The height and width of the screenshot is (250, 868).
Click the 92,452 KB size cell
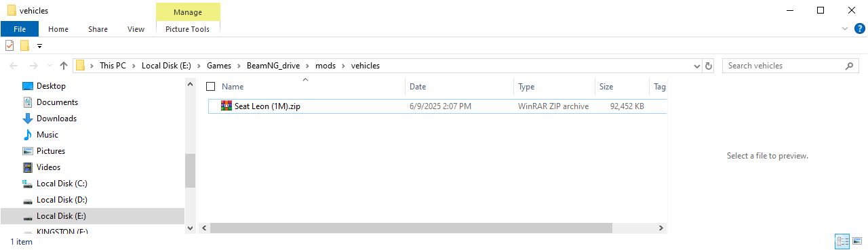(x=627, y=106)
